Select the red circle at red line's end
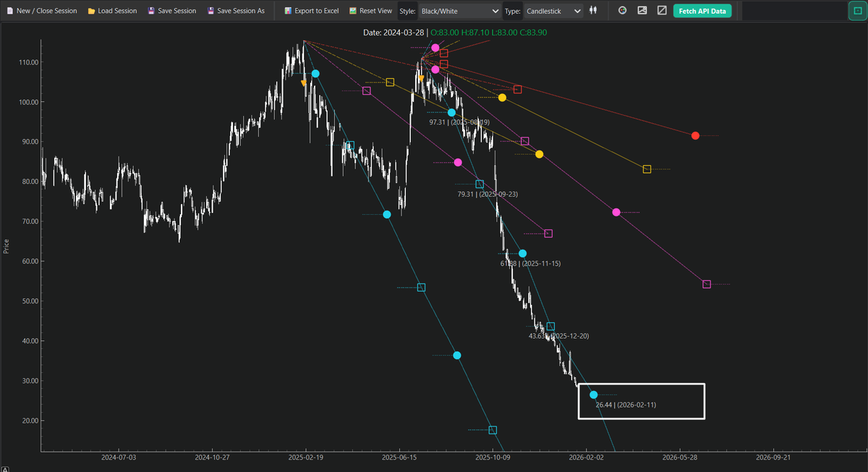Image resolution: width=868 pixels, height=472 pixels. coord(695,135)
